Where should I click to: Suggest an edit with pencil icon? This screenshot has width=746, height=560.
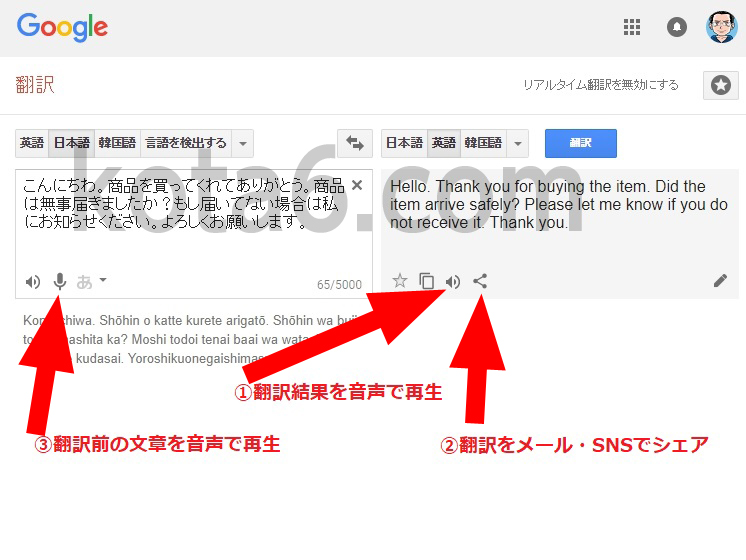point(720,281)
